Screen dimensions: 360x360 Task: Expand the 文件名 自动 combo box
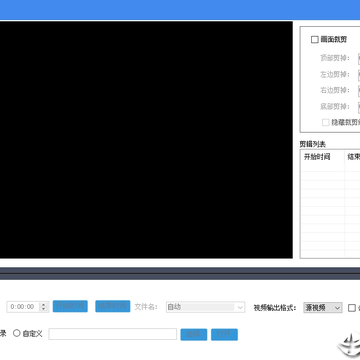coord(205,307)
